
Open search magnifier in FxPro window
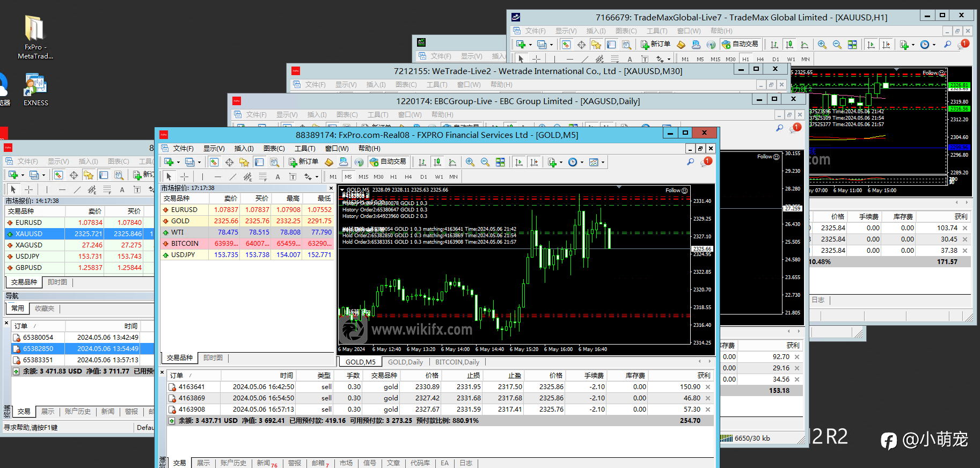(x=690, y=162)
